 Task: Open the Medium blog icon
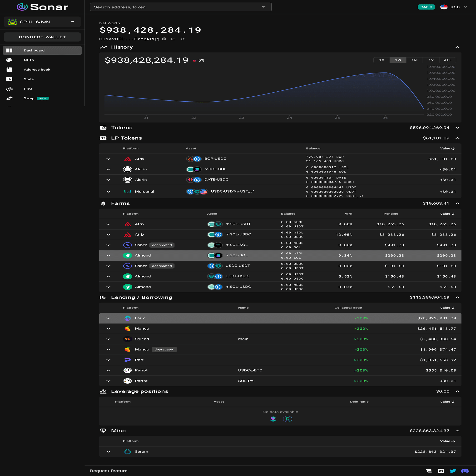pyautogui.click(x=441, y=471)
